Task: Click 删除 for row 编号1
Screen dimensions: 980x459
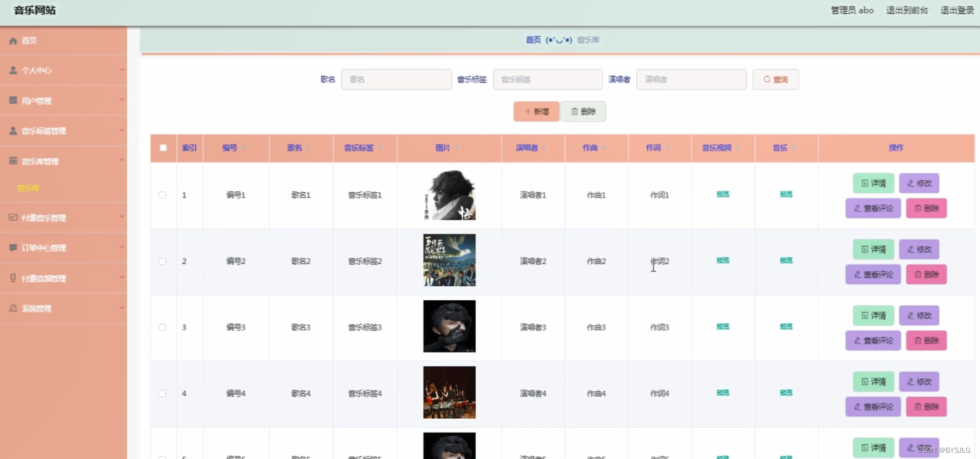Action: tap(926, 208)
